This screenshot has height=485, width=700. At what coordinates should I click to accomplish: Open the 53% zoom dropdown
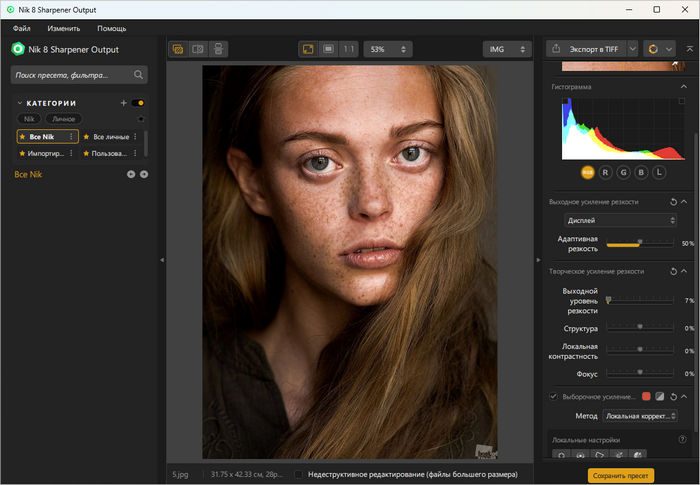[388, 48]
